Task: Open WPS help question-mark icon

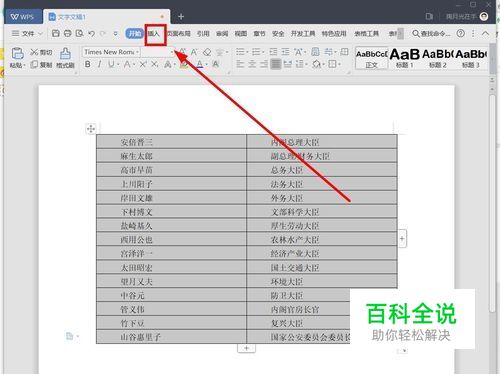Action: pos(461,33)
